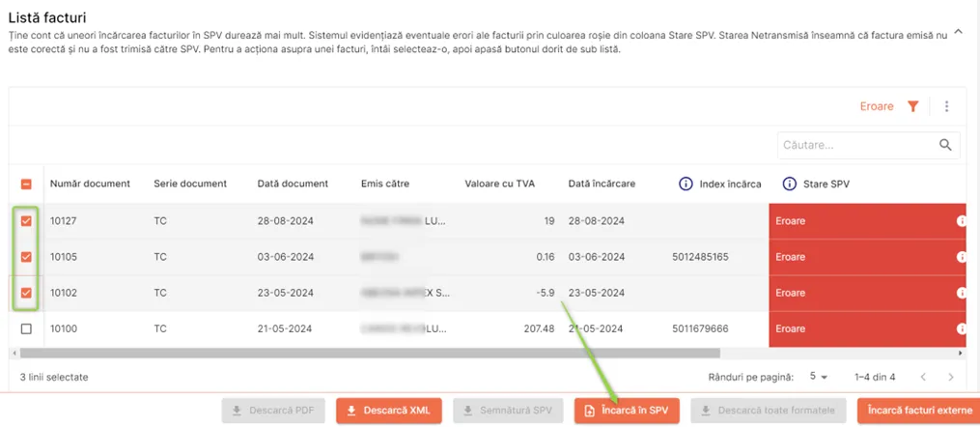
Task: Click document number 10100
Action: pos(63,328)
